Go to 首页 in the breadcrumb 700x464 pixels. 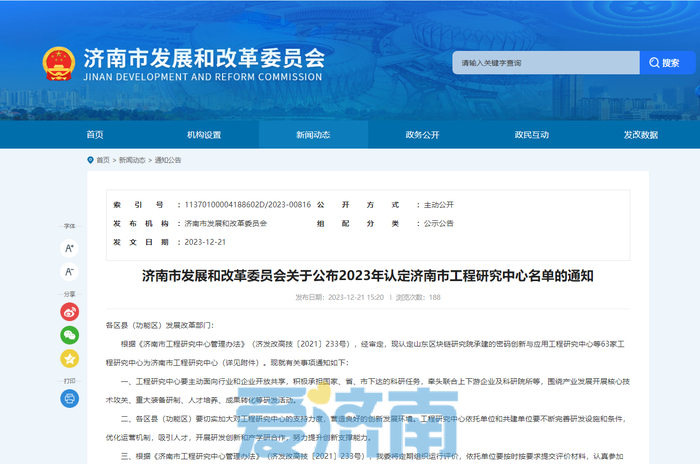(x=103, y=160)
